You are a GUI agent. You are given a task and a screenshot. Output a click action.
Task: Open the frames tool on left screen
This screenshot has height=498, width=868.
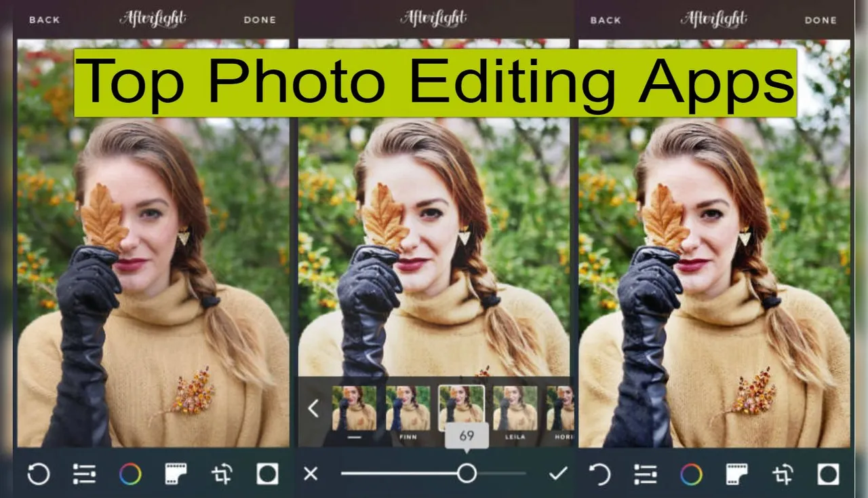pyautogui.click(x=267, y=474)
